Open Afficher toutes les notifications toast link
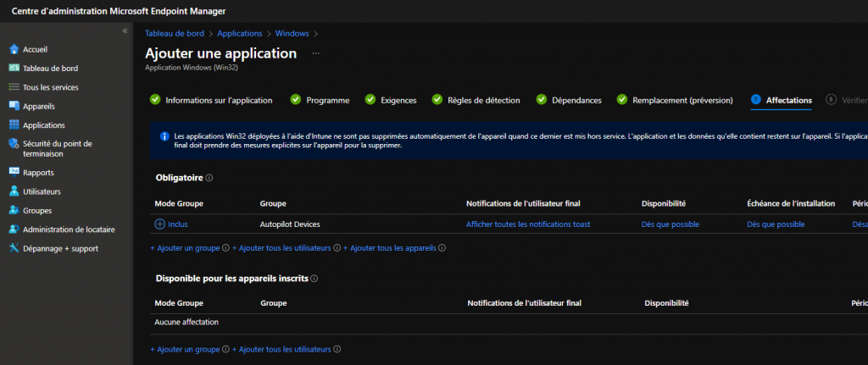The image size is (868, 365). [x=528, y=224]
